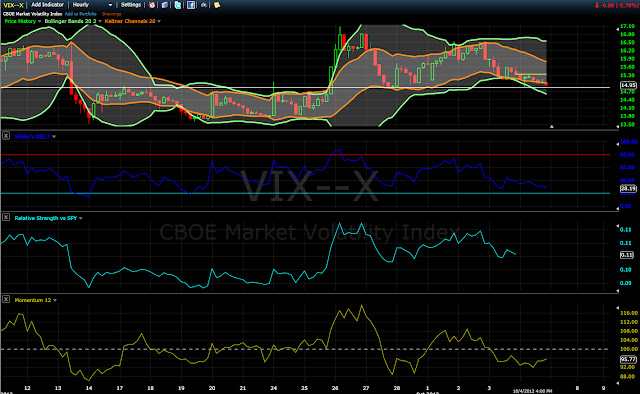Click the Drawings link
Screen dimensions: 640x394
click(111, 14)
